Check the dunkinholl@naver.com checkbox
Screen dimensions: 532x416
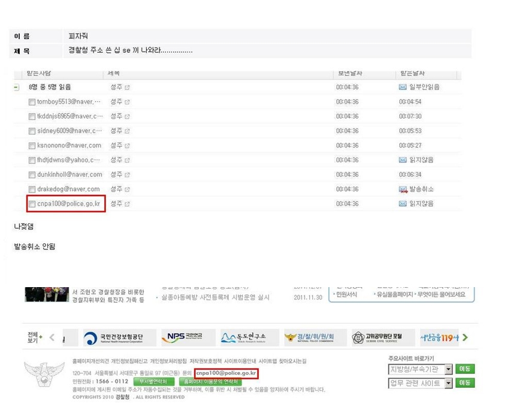pos(32,175)
